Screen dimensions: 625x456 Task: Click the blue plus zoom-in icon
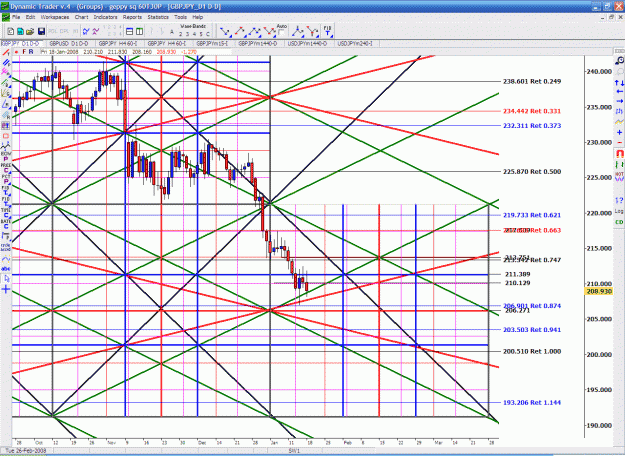pos(619,132)
